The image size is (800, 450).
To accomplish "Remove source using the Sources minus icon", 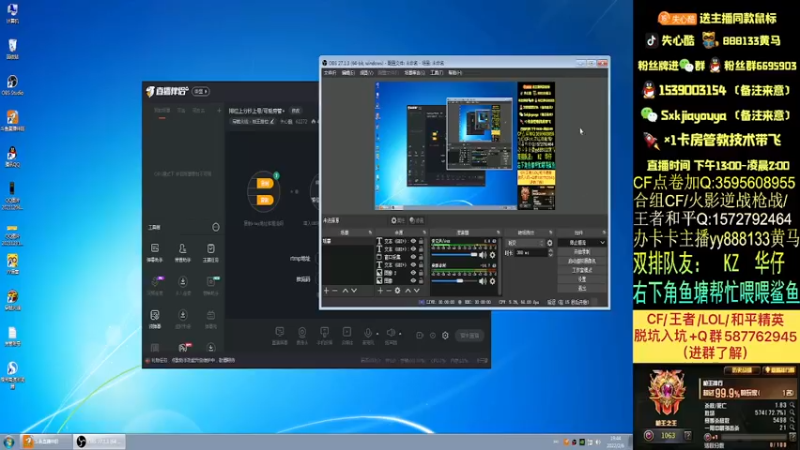I will 389,290.
